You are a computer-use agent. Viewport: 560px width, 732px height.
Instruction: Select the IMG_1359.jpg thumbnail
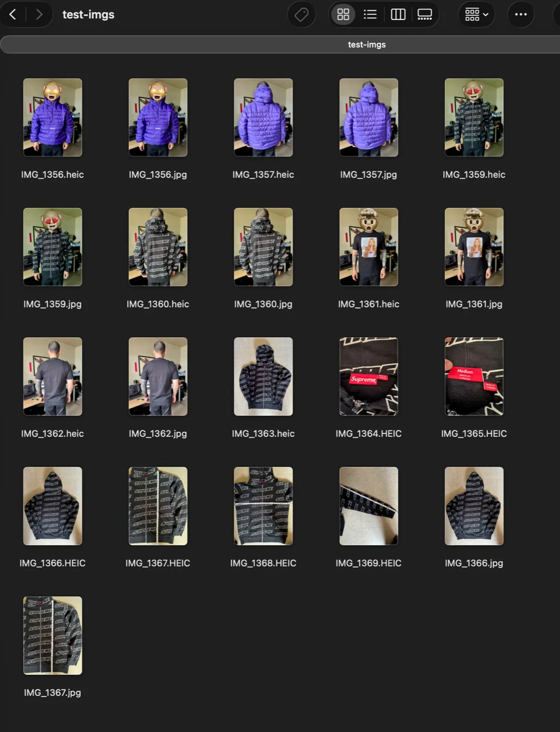pos(53,247)
